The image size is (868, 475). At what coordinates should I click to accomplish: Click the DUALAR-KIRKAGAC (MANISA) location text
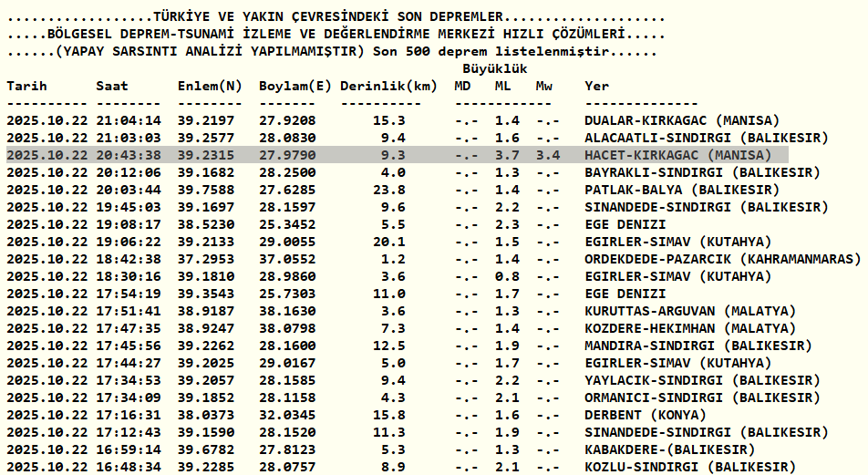click(x=682, y=120)
